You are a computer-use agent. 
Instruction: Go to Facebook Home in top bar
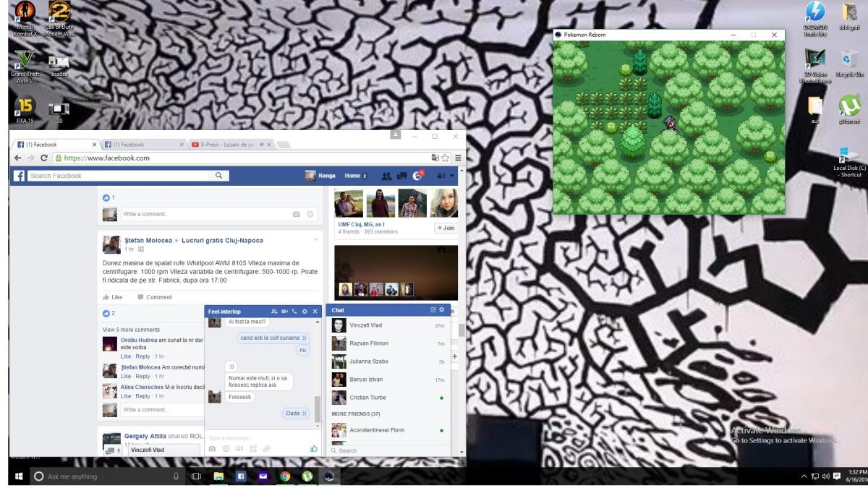coord(355,176)
